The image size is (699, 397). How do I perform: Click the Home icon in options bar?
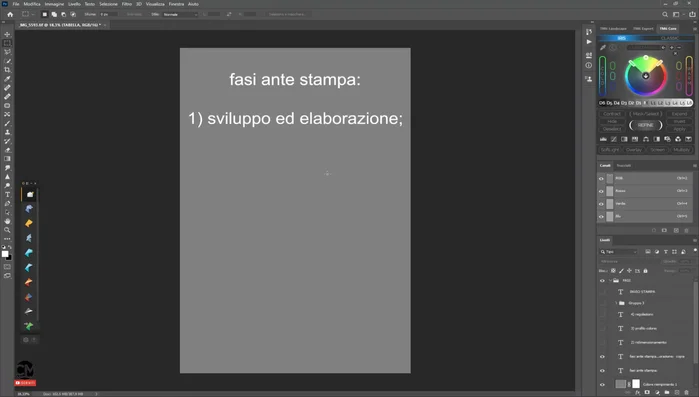point(10,14)
